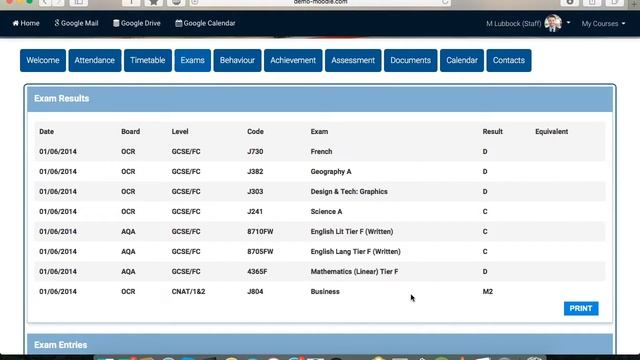
Task: Click exam code J804
Action: tap(255, 291)
